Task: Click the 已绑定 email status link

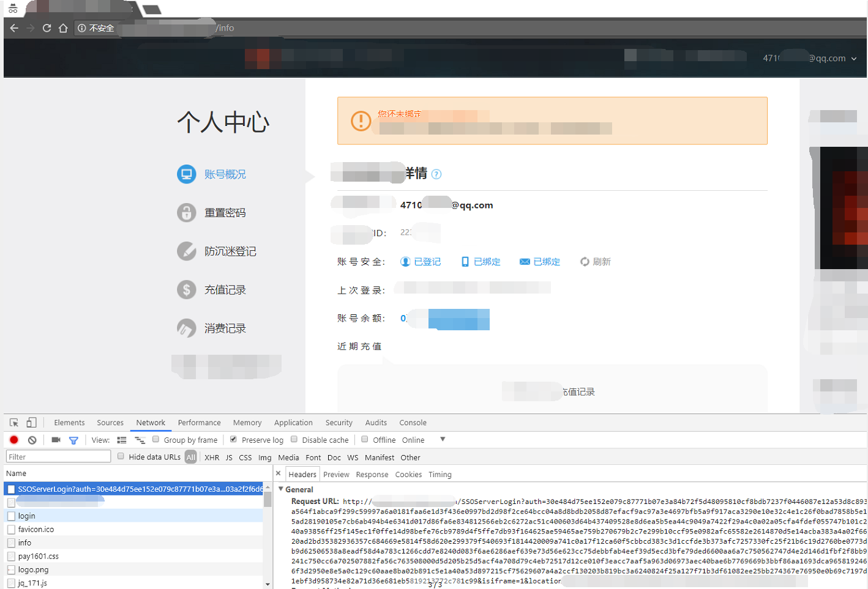Action: pos(540,262)
